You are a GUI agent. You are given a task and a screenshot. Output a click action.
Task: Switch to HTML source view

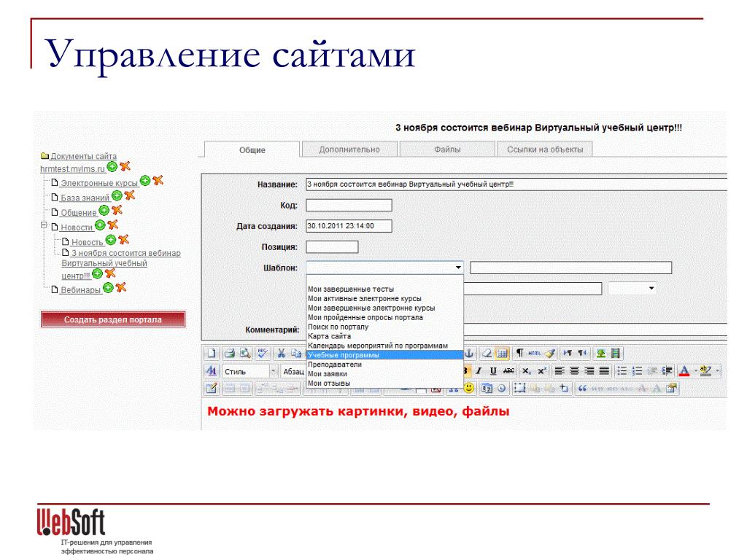(535, 354)
